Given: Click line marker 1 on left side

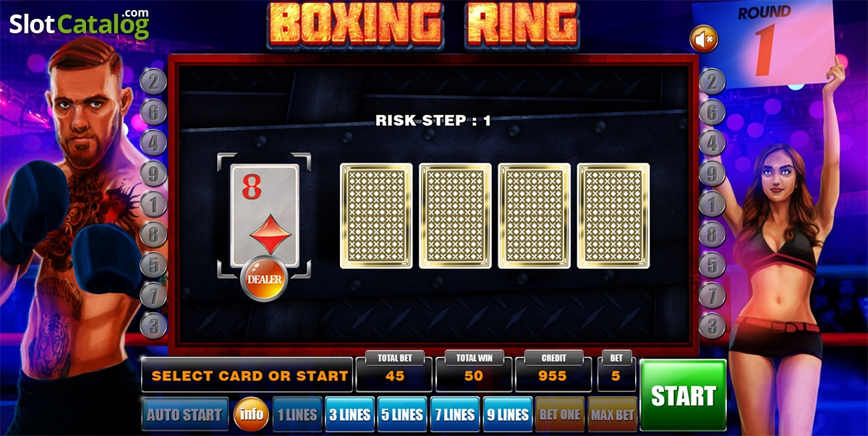Looking at the screenshot, I should (x=153, y=204).
